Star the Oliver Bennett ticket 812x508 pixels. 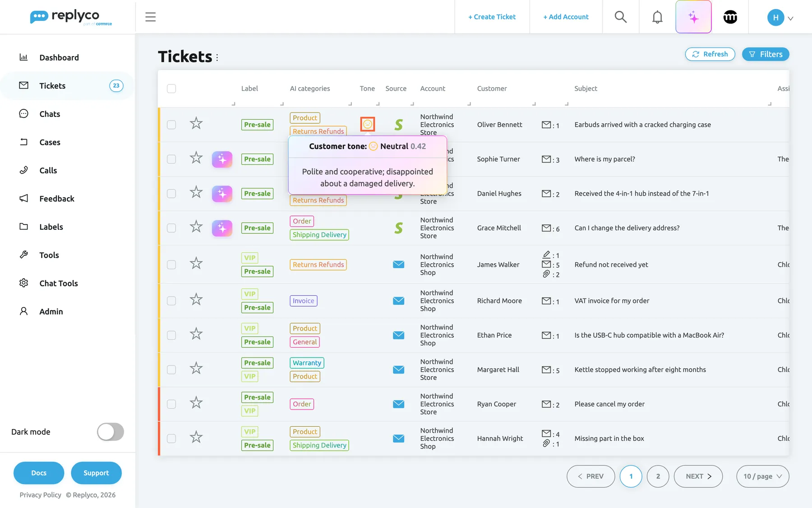point(196,123)
